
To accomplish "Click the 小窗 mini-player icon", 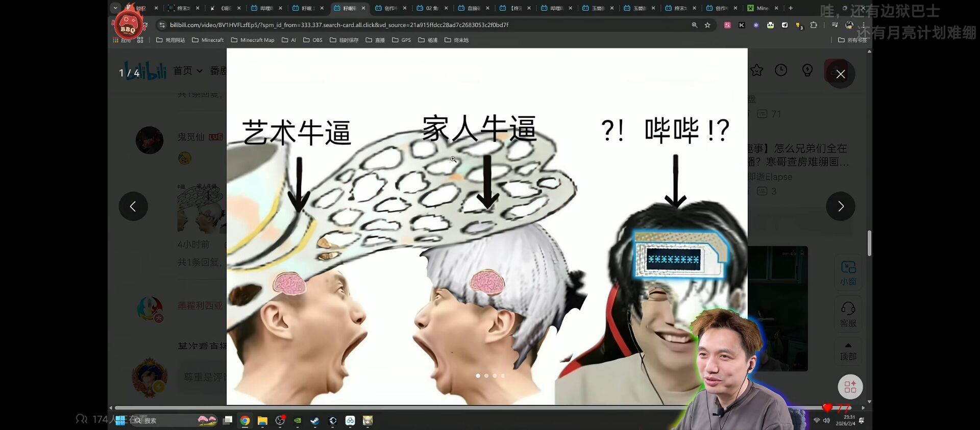I will click(848, 272).
